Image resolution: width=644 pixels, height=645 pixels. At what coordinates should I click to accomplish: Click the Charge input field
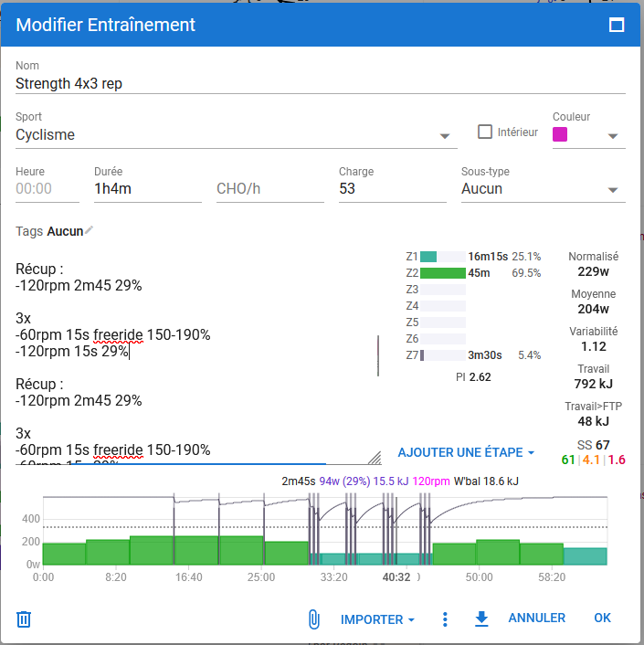pyautogui.click(x=392, y=189)
